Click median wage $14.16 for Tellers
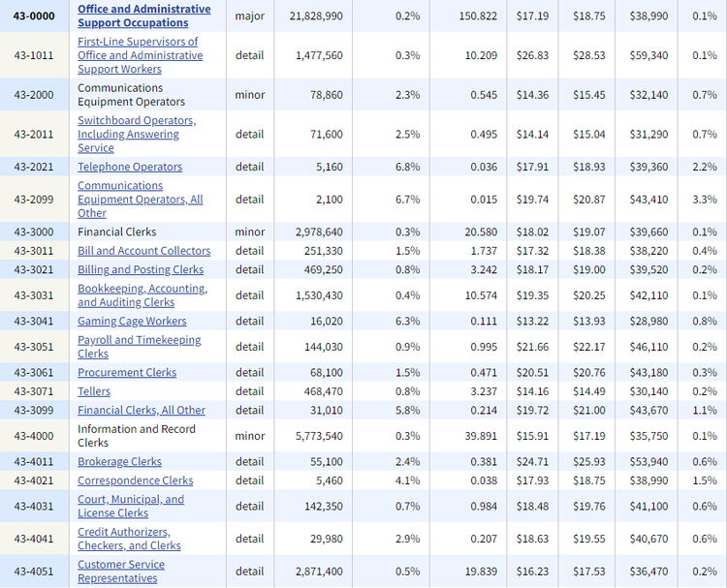This screenshot has height=588, width=727. click(533, 391)
